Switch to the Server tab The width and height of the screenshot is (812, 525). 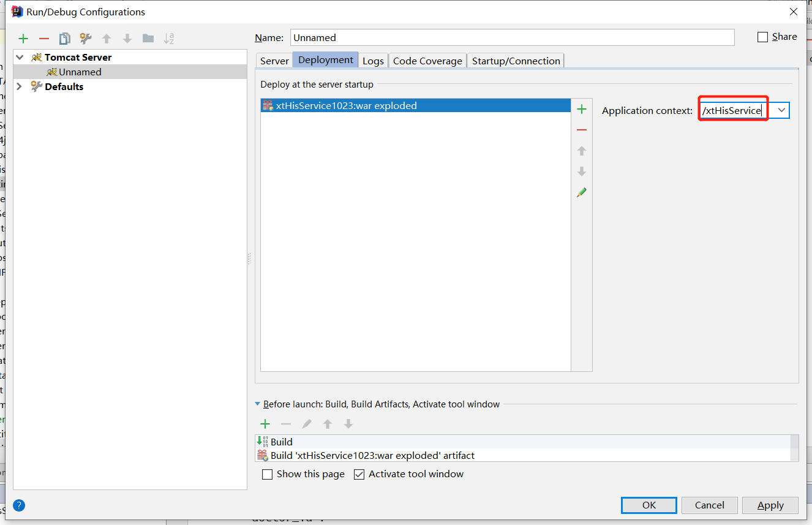(274, 61)
